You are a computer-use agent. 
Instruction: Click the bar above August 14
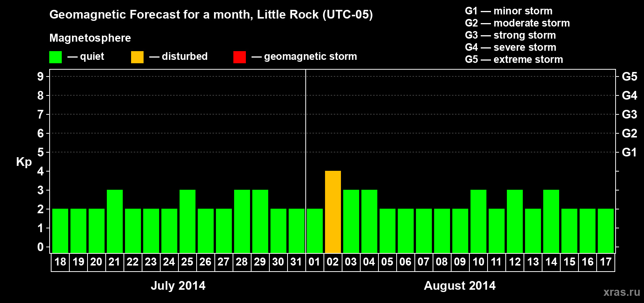551,221
